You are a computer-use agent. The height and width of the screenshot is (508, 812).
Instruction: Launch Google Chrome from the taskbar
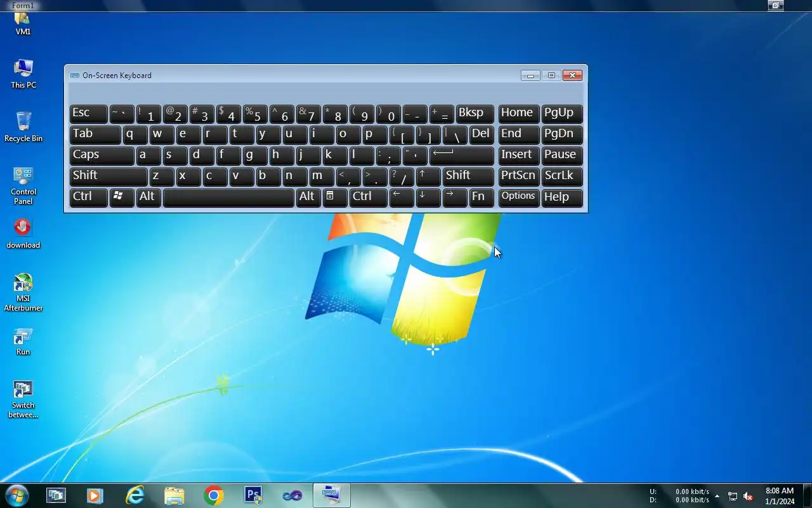click(213, 495)
